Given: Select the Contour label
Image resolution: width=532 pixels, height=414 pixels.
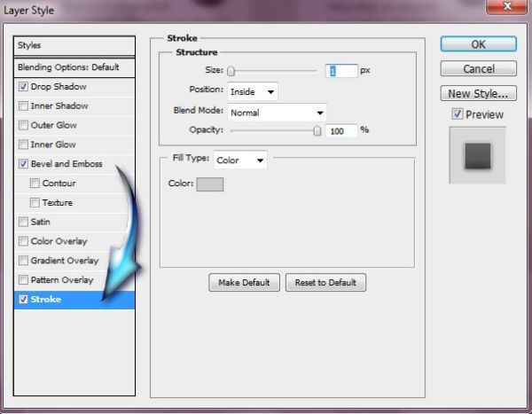Looking at the screenshot, I should pyautogui.click(x=59, y=184).
